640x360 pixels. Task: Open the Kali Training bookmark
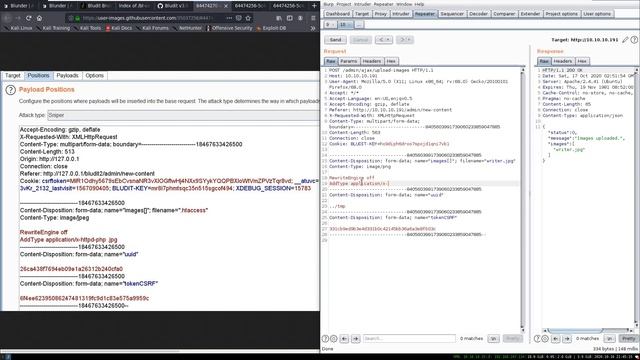point(53,28)
